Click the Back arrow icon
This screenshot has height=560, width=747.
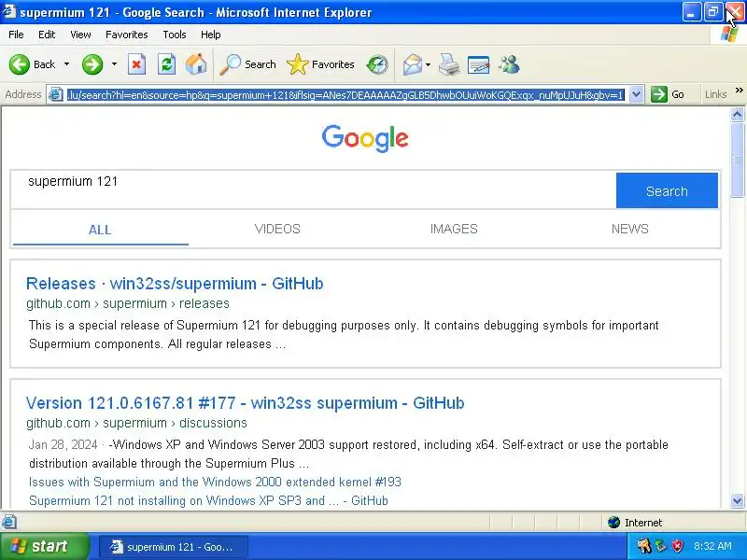pyautogui.click(x=19, y=64)
